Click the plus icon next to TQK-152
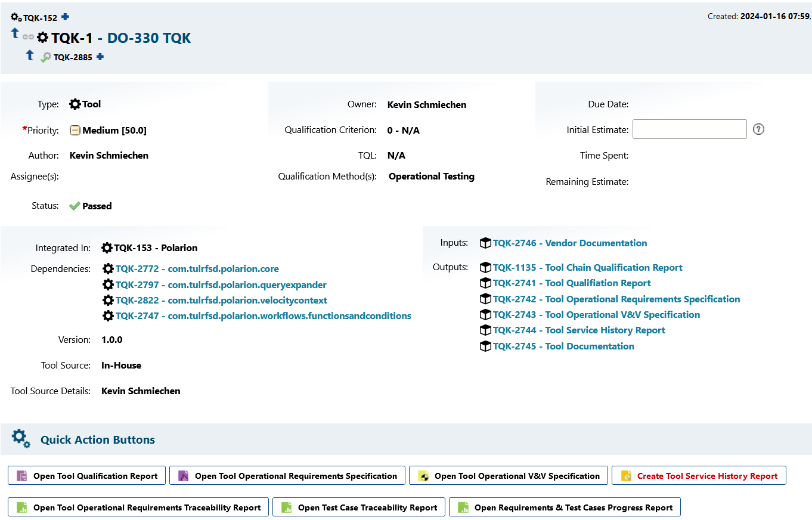The width and height of the screenshot is (812, 520). point(64,17)
